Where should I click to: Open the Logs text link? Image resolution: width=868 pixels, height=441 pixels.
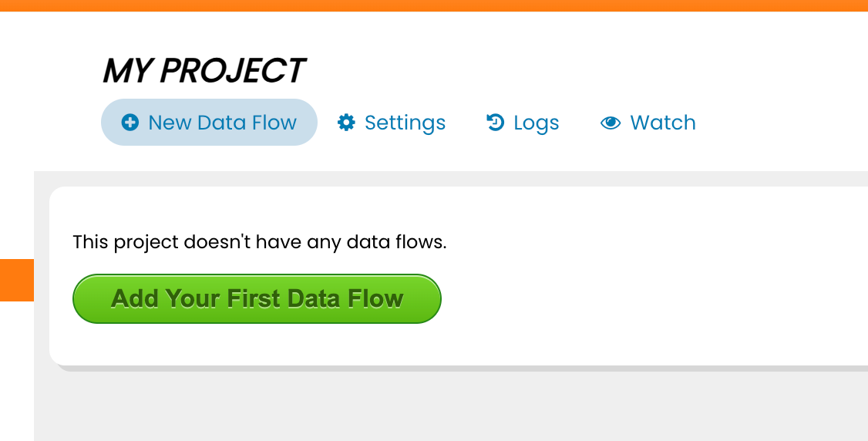[x=537, y=123]
